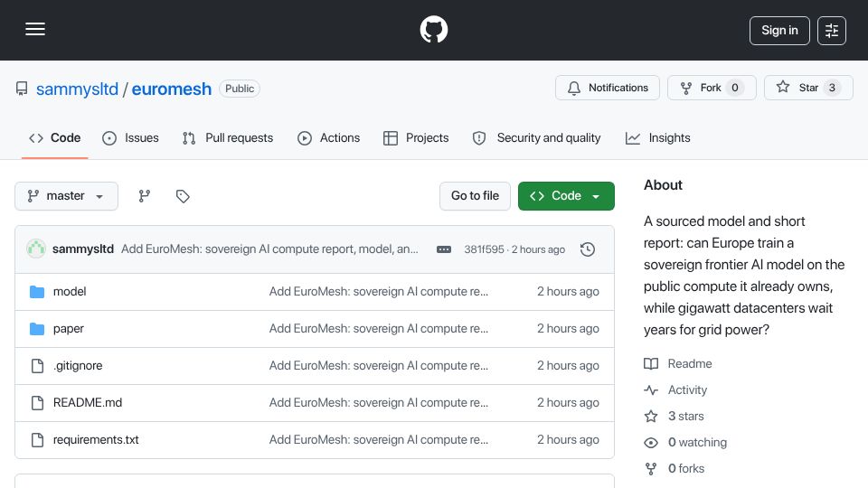Image resolution: width=868 pixels, height=488 pixels.
Task: Open the Insights tab
Action: [x=657, y=137]
